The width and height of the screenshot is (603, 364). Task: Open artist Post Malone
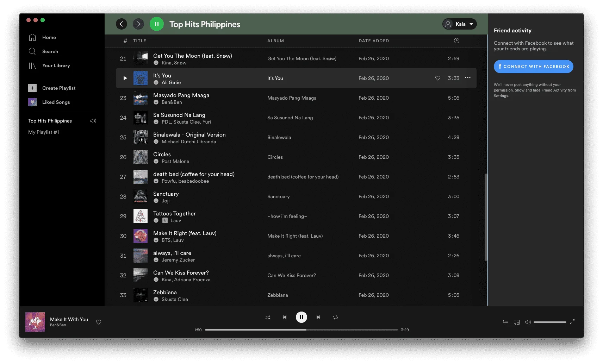pyautogui.click(x=175, y=161)
